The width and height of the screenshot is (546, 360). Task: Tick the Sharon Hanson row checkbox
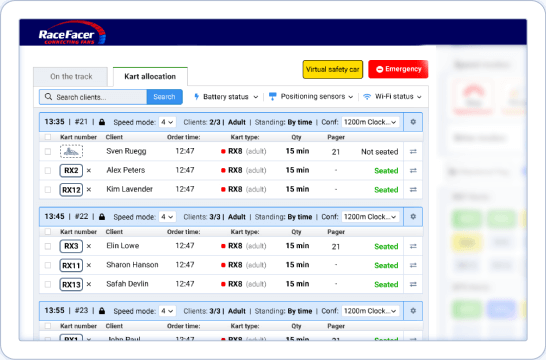48,265
